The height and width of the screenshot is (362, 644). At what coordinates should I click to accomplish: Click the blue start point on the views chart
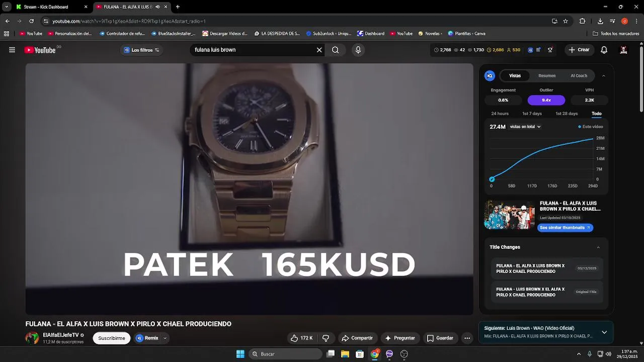492,179
